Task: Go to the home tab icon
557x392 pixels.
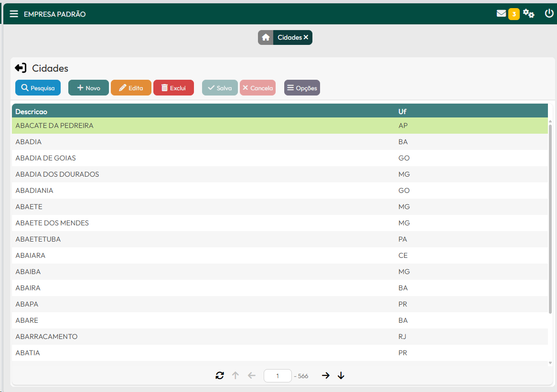Action: click(266, 37)
